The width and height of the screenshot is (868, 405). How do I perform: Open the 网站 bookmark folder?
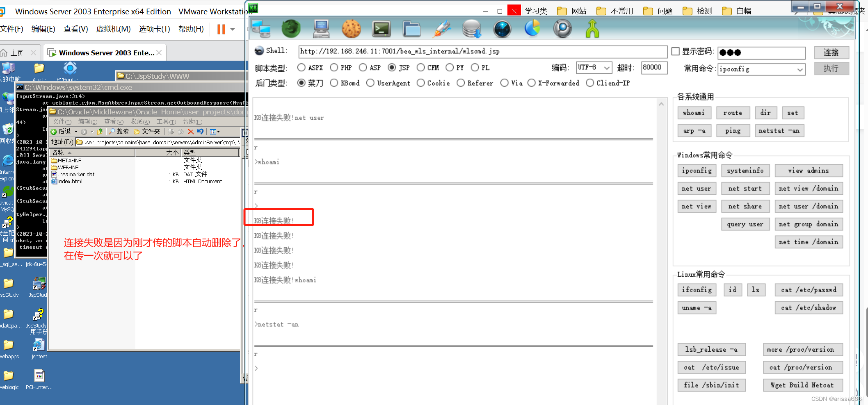tap(572, 11)
